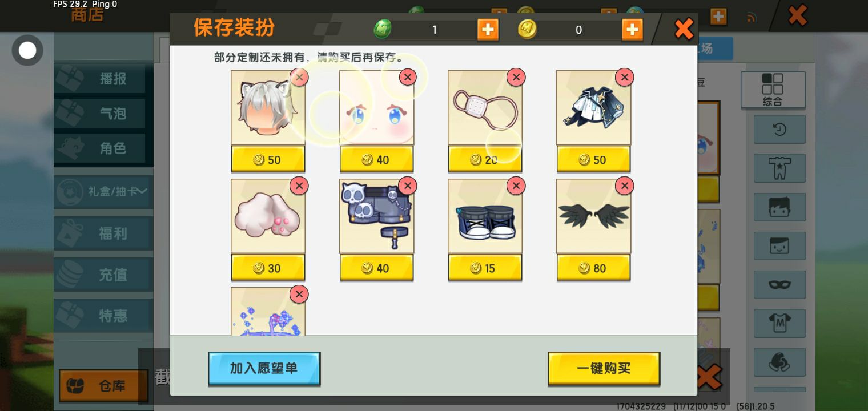Click 一键购买 button
This screenshot has height=411, width=868.
(x=604, y=368)
